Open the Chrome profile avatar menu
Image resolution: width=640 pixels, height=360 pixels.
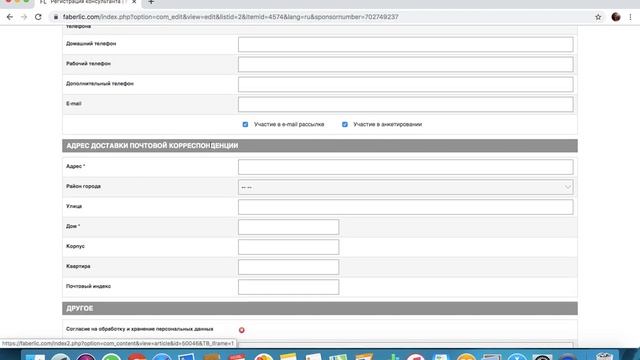click(616, 17)
